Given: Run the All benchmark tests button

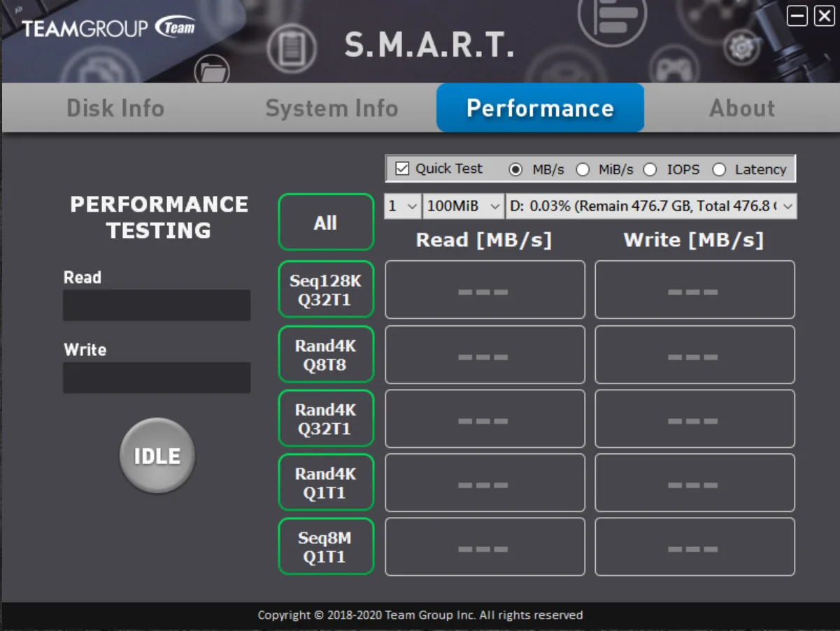Looking at the screenshot, I should click(x=326, y=222).
